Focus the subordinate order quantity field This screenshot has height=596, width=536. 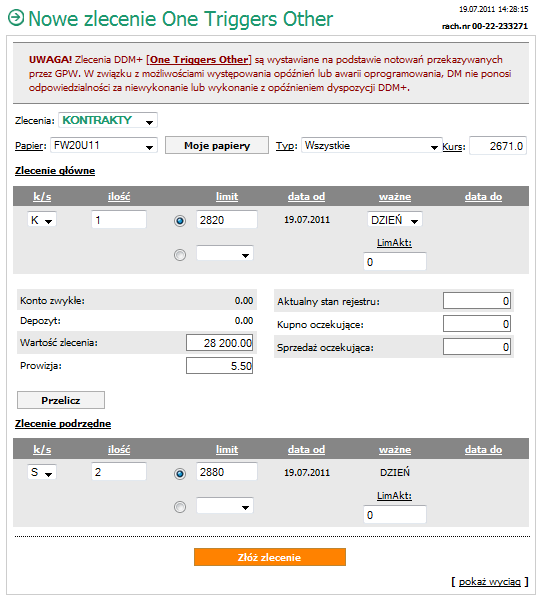pos(119,472)
